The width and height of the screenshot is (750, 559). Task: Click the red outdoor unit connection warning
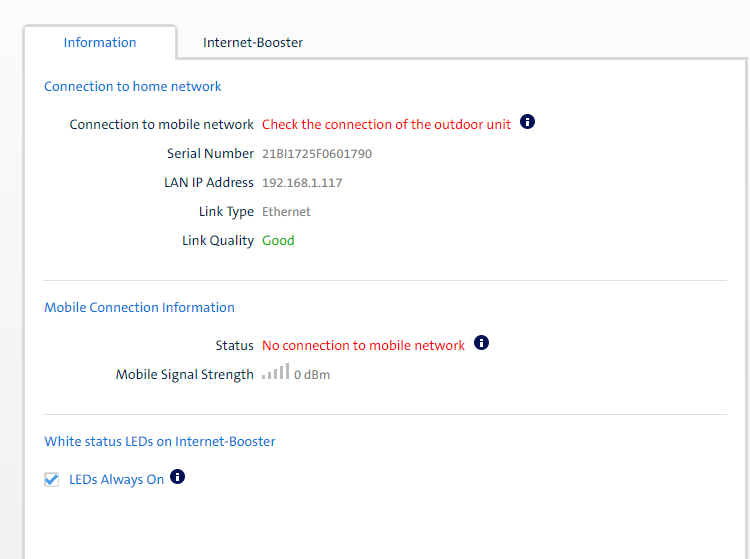(386, 125)
